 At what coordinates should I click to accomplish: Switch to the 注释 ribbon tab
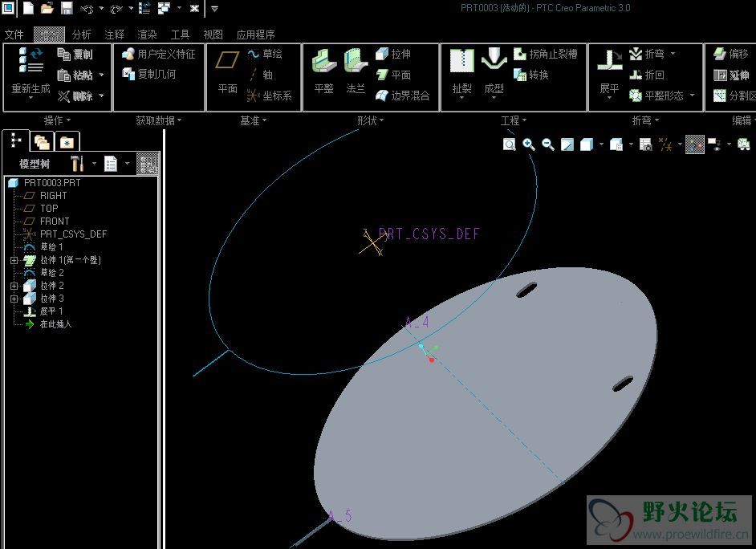click(x=114, y=35)
